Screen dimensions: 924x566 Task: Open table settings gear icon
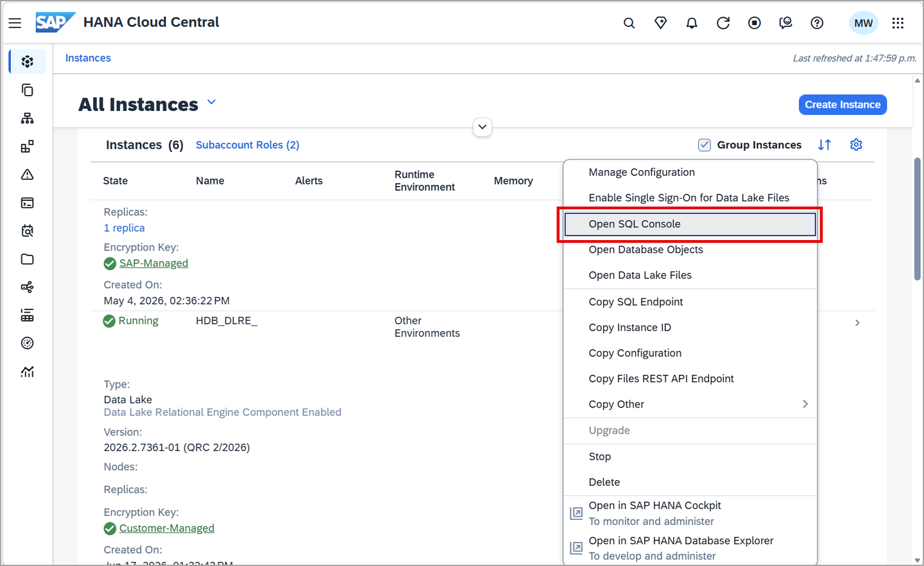(856, 145)
